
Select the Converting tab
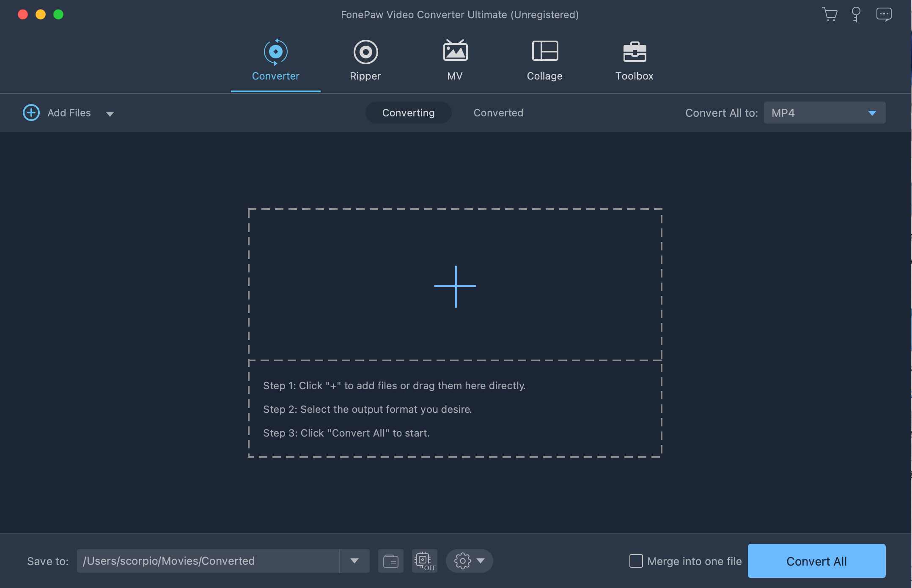point(408,113)
